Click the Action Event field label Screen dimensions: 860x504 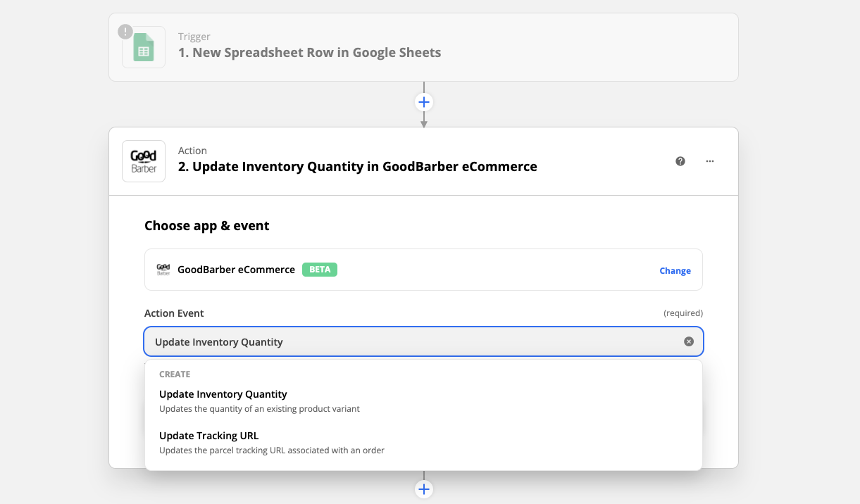[174, 313]
